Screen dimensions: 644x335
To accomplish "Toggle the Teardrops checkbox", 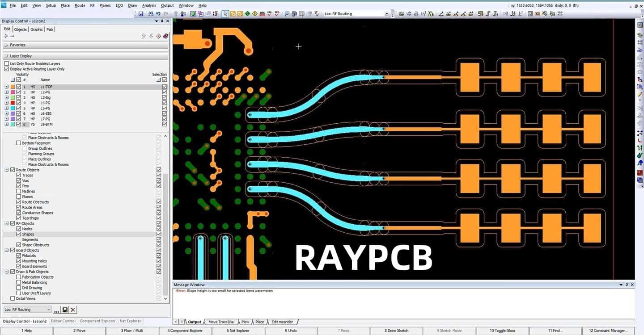I will click(18, 218).
